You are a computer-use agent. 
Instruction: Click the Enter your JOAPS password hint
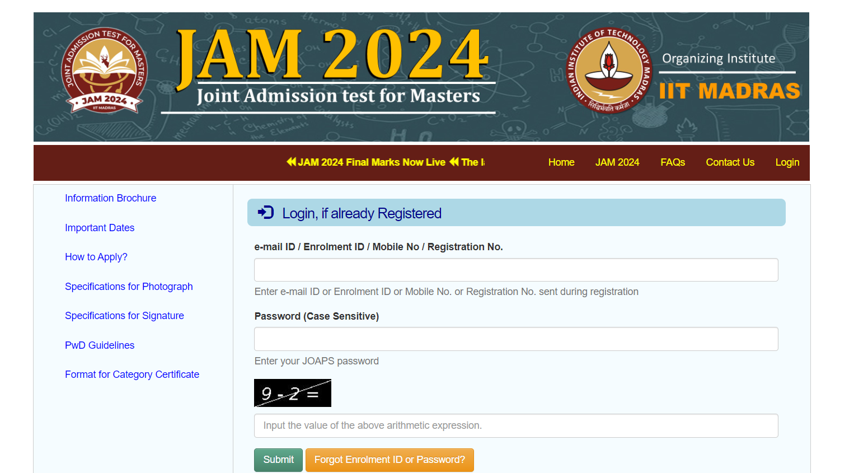(x=317, y=361)
